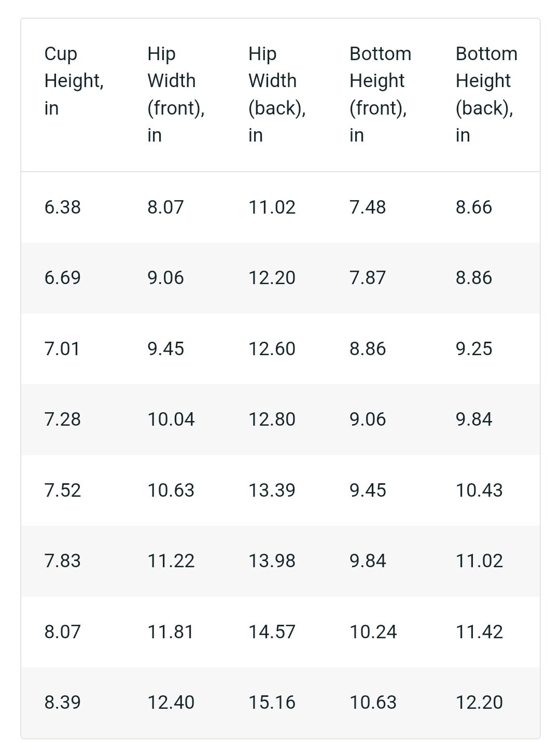Select cup height value 7.83
Image resolution: width=560 pixels, height=743 pixels.
(x=63, y=561)
